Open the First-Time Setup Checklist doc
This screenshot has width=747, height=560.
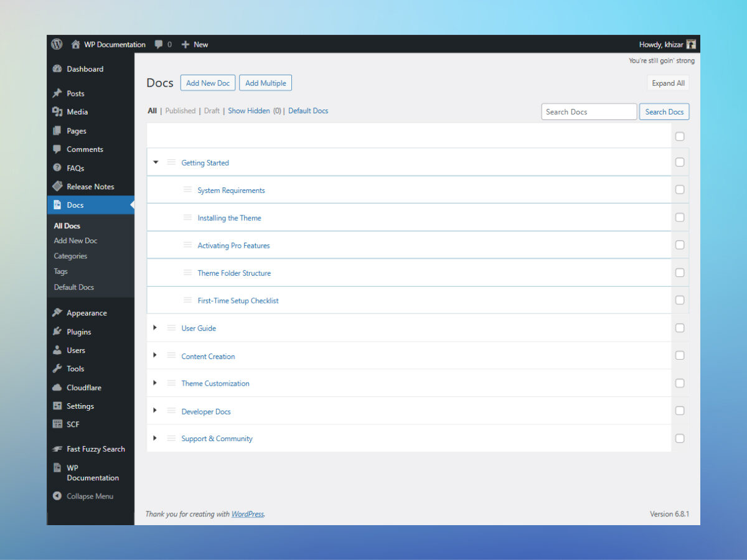coord(238,301)
